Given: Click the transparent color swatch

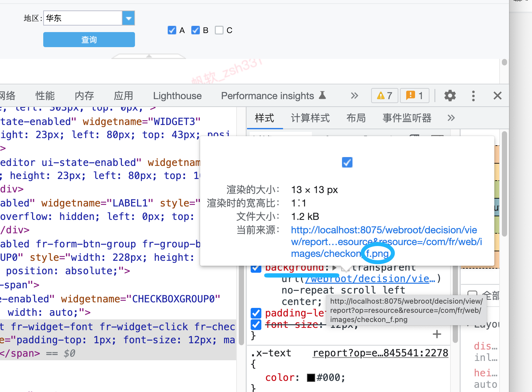Looking at the screenshot, I should (345, 268).
